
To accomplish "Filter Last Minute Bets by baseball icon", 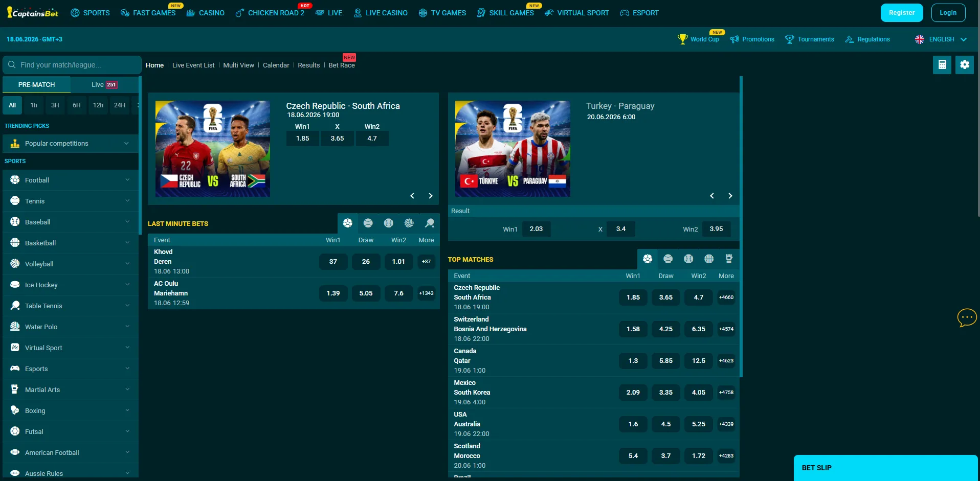I will pos(389,223).
